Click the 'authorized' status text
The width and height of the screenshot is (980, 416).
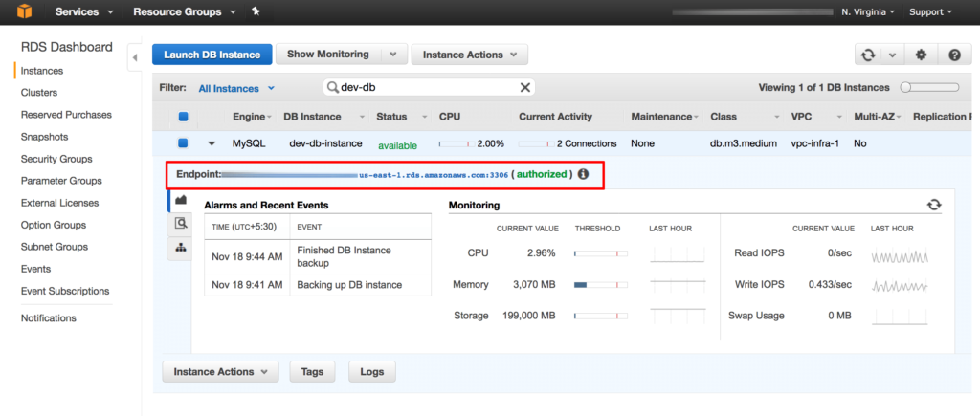tap(542, 174)
